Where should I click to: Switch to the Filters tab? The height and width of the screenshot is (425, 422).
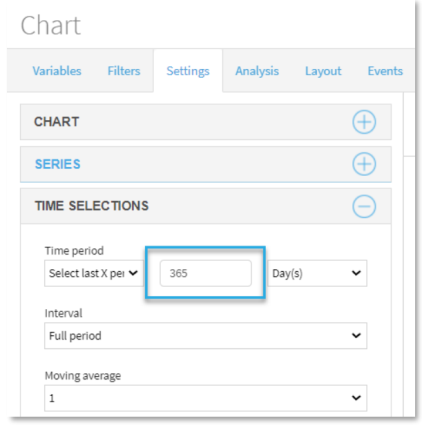(124, 71)
